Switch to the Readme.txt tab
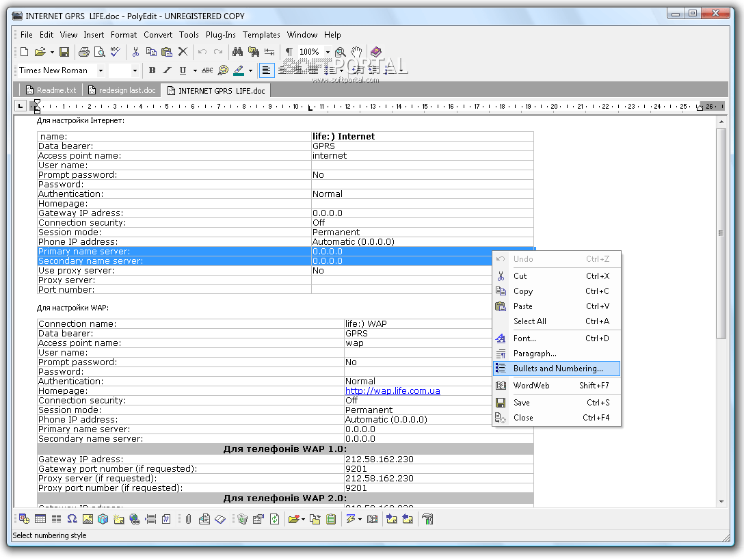This screenshot has height=560, width=744. coord(51,90)
